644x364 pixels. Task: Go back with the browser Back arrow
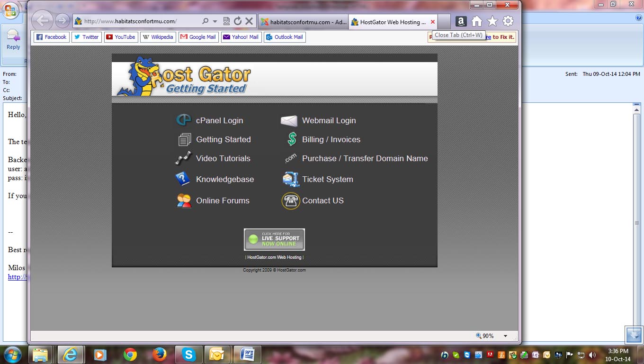click(42, 21)
